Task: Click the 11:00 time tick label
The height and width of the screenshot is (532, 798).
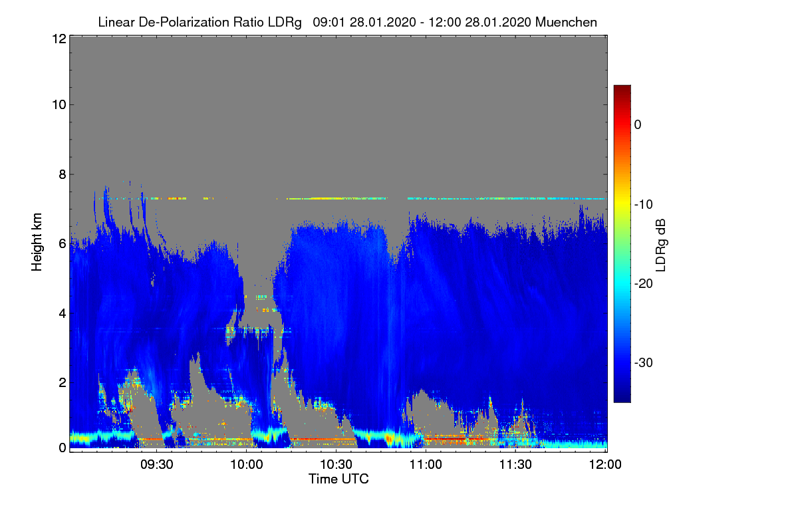Action: pos(426,464)
